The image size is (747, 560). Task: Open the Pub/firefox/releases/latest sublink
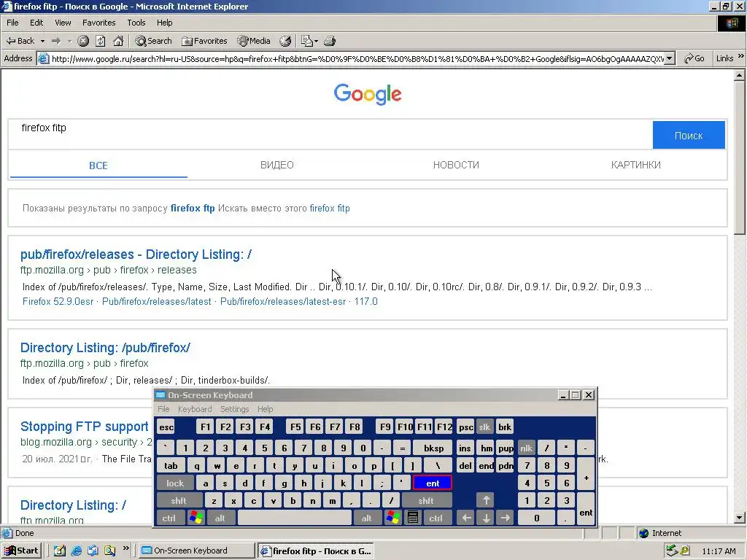(156, 301)
